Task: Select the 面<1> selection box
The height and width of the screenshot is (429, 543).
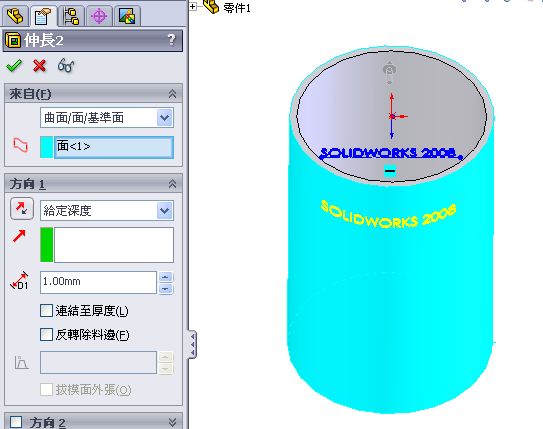Action: point(114,148)
